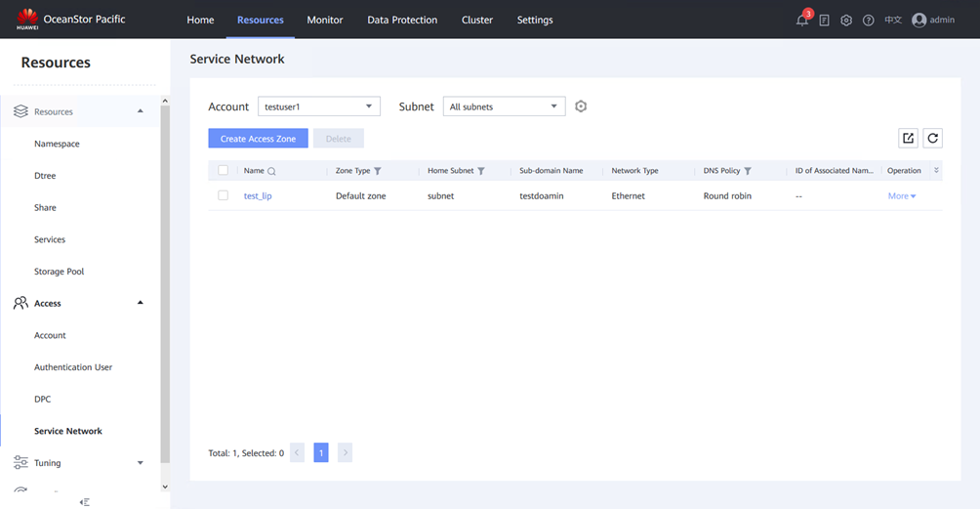
Task: Click the Create Access Zone button
Action: point(258,139)
